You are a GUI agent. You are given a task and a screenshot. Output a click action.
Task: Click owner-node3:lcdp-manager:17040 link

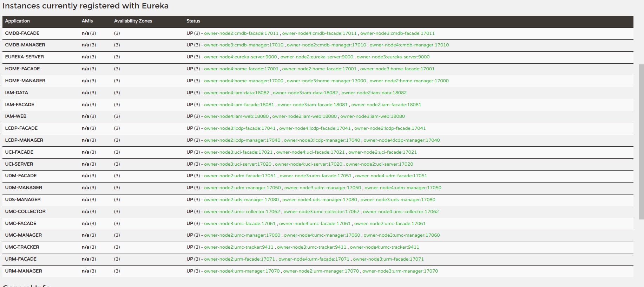click(x=322, y=140)
